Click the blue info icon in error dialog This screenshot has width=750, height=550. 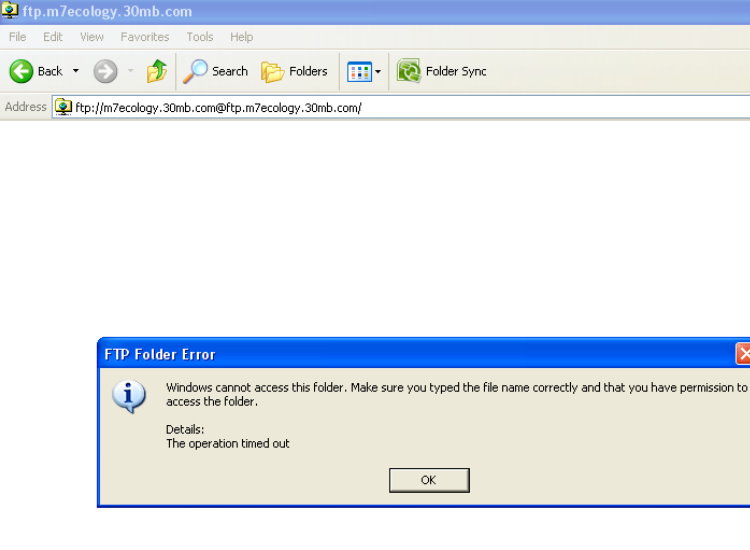129,397
